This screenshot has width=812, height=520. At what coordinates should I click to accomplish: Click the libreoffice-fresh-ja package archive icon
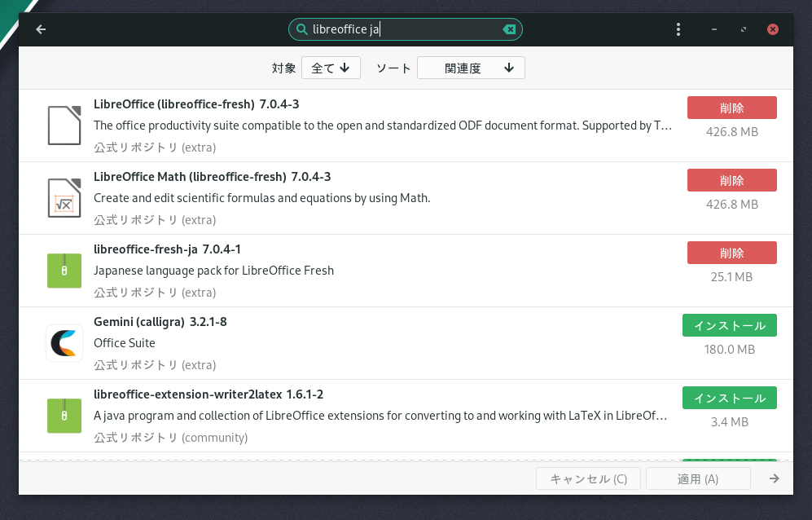coord(64,271)
